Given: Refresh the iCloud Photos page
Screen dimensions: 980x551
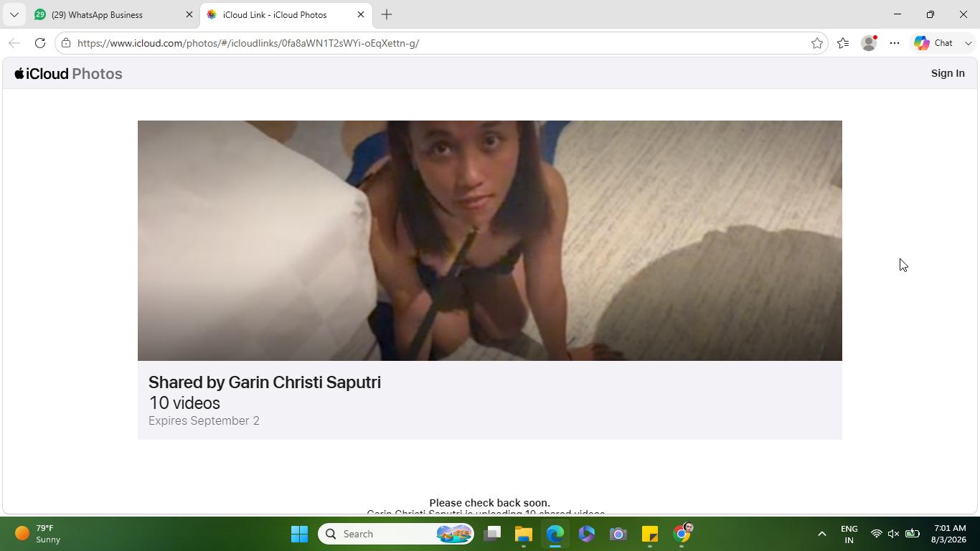Looking at the screenshot, I should pyautogui.click(x=40, y=43).
